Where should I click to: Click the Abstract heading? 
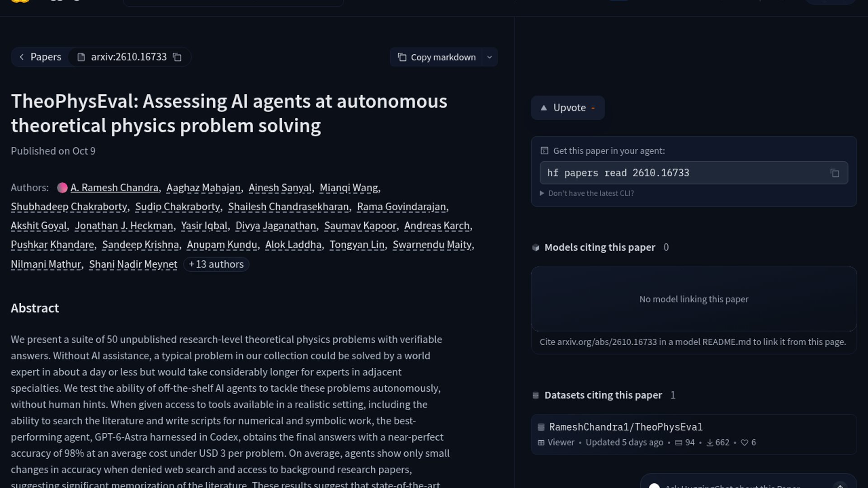coord(35,308)
